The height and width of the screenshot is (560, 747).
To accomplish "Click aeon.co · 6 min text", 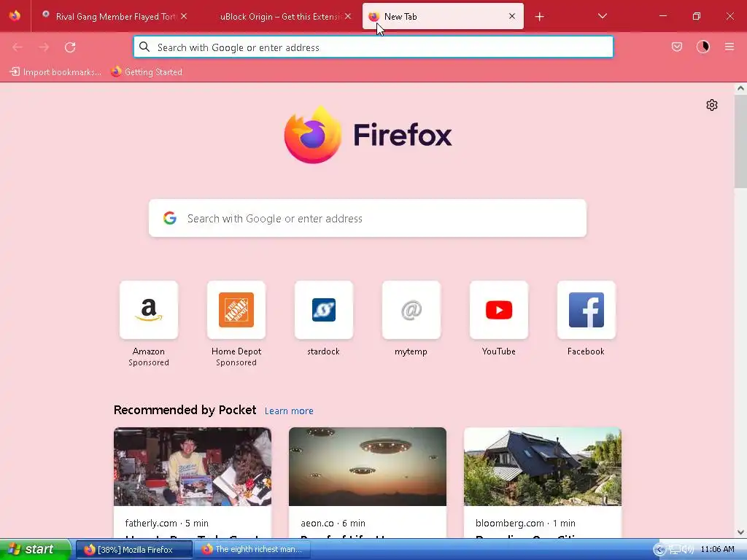I will (333, 523).
